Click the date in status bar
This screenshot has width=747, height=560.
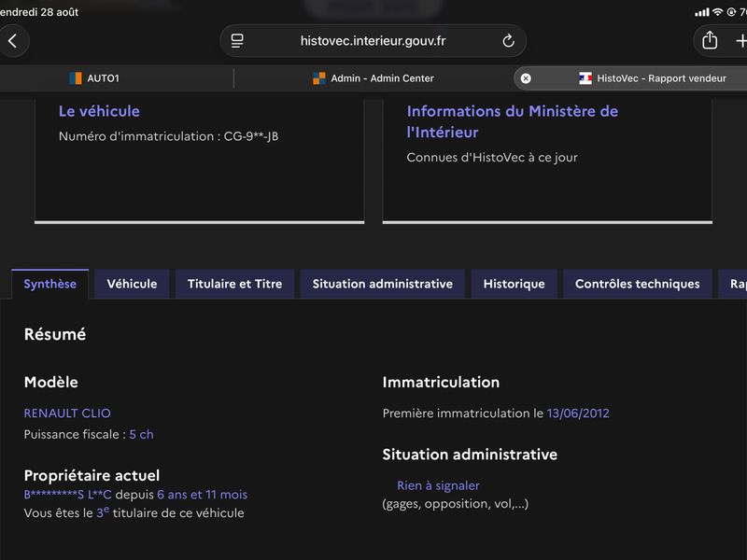[x=39, y=12]
